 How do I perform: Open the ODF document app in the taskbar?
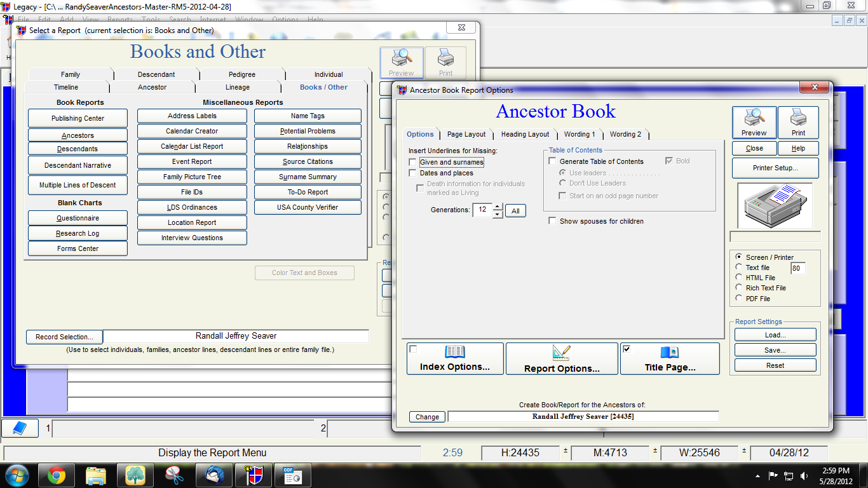point(293,475)
